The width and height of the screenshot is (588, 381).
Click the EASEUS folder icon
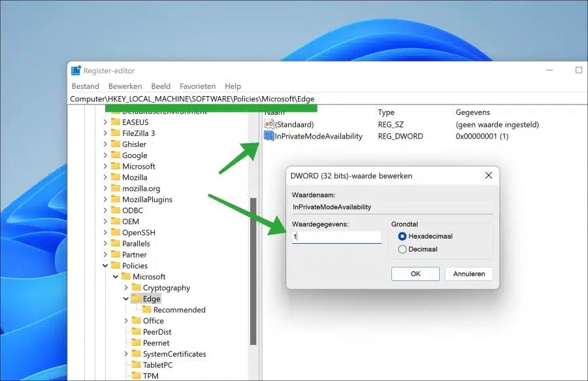click(x=116, y=122)
